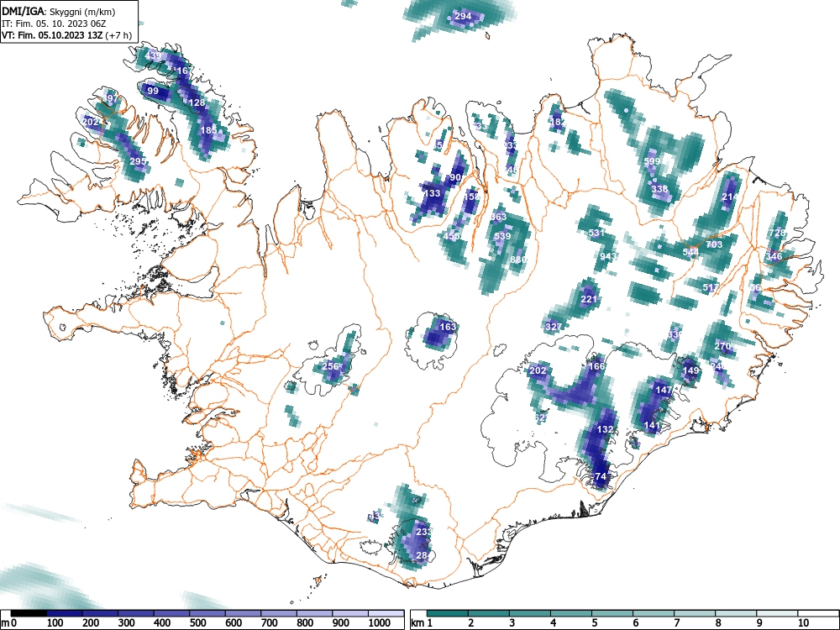Click the teal legend swatch between km 5 and 6
840x630 pixels.
[613, 613]
